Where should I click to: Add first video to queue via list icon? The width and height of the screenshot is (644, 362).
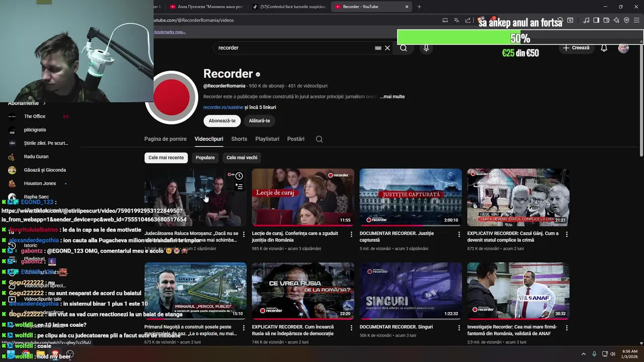239,187
